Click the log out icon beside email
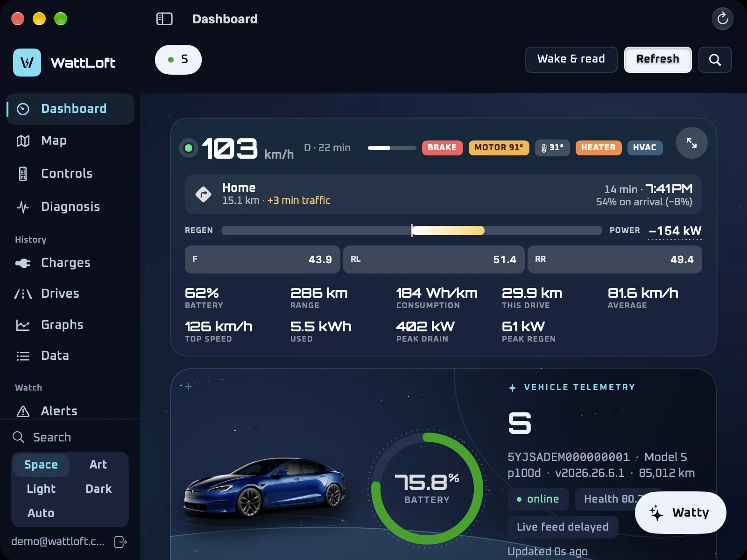The height and width of the screenshot is (560, 747). (120, 542)
